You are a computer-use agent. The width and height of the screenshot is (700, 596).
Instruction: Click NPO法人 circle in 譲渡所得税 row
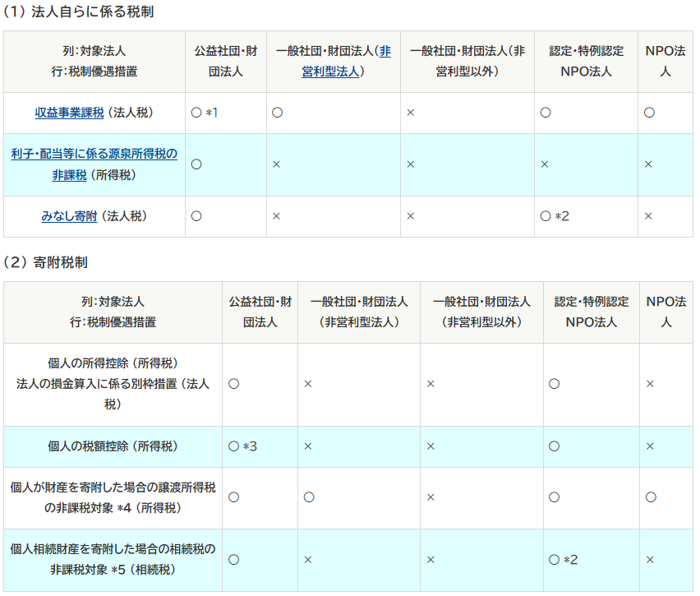tap(651, 497)
